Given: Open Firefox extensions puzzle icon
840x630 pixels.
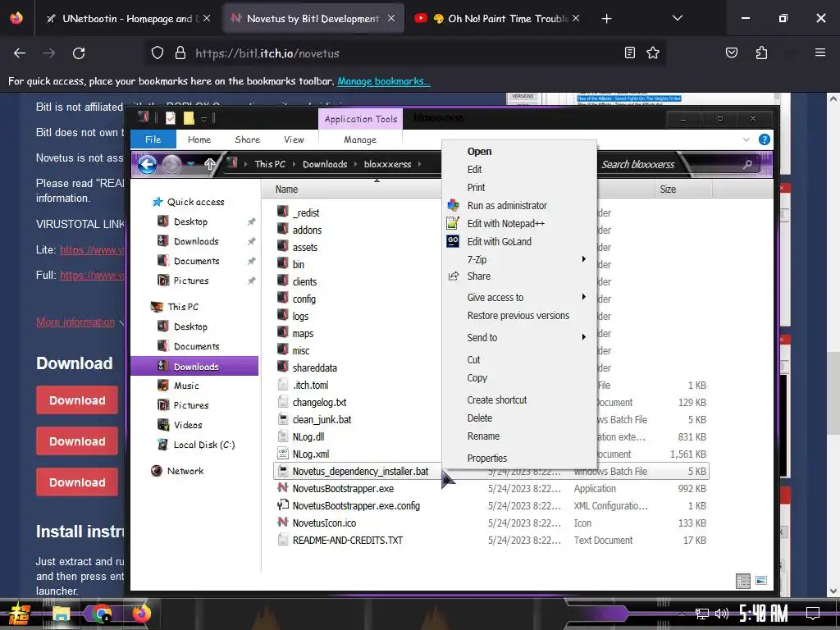Looking at the screenshot, I should pyautogui.click(x=761, y=52).
